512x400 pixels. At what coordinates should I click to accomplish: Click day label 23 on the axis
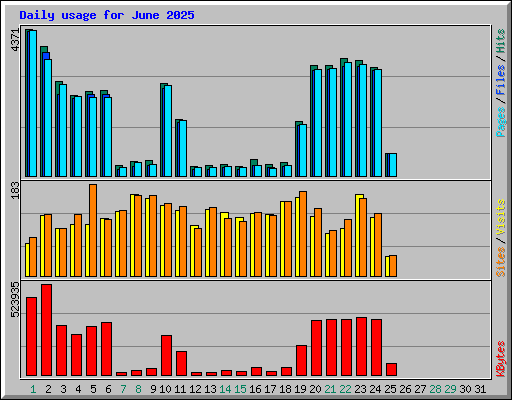[x=360, y=389]
